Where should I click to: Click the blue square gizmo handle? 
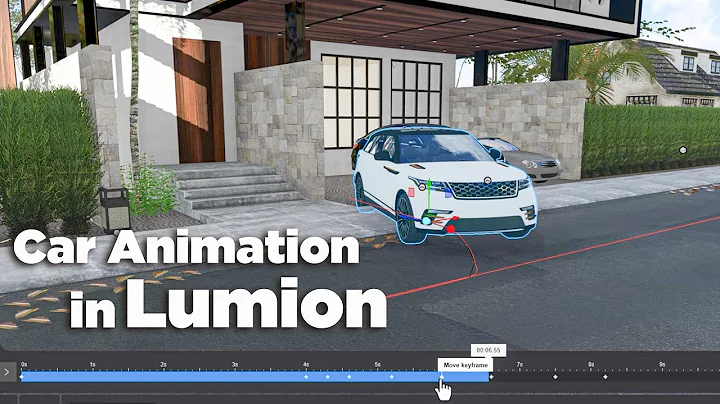[448, 194]
